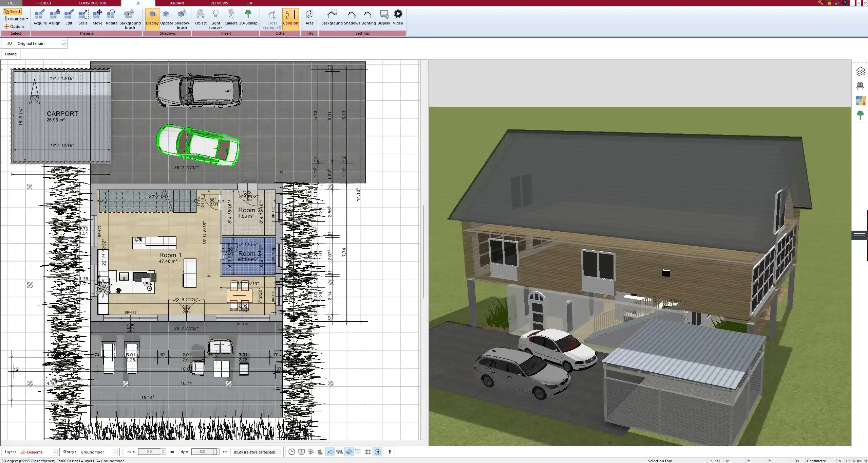The width and height of the screenshot is (868, 463).
Task: Switch to the CONSTRUCTION tab
Action: click(x=92, y=3)
